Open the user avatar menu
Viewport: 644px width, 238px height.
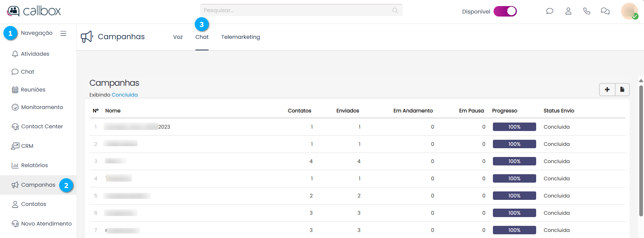pyautogui.click(x=629, y=11)
